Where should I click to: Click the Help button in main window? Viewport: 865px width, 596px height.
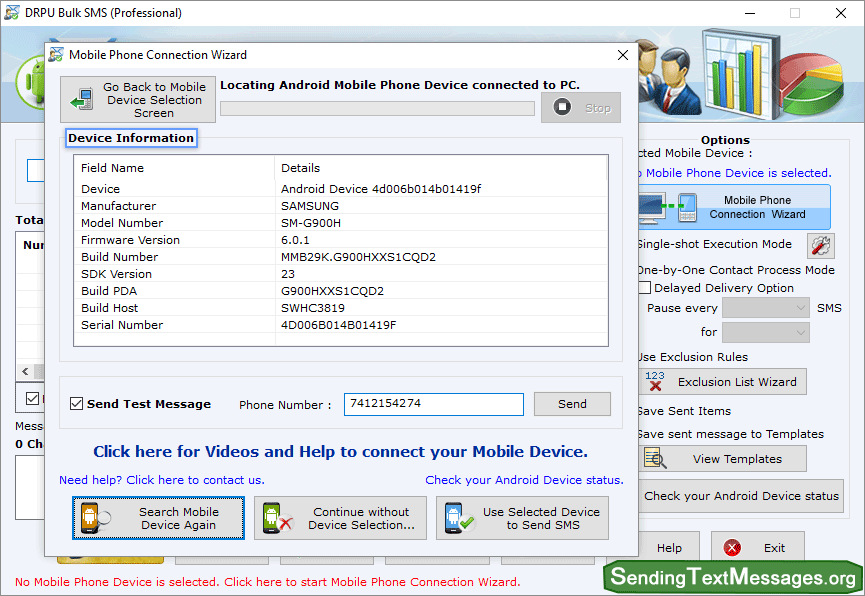(x=669, y=548)
